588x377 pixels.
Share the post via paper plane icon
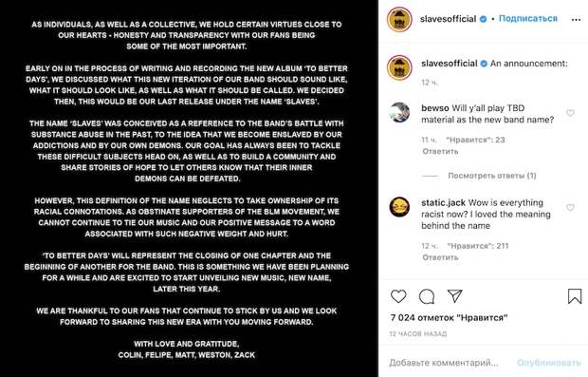[x=455, y=296]
